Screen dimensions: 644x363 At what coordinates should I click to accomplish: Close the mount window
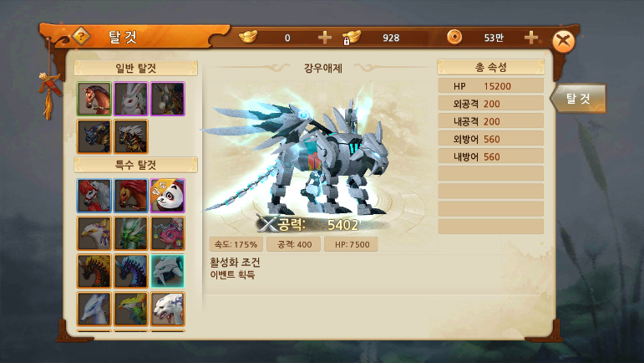pyautogui.click(x=563, y=41)
